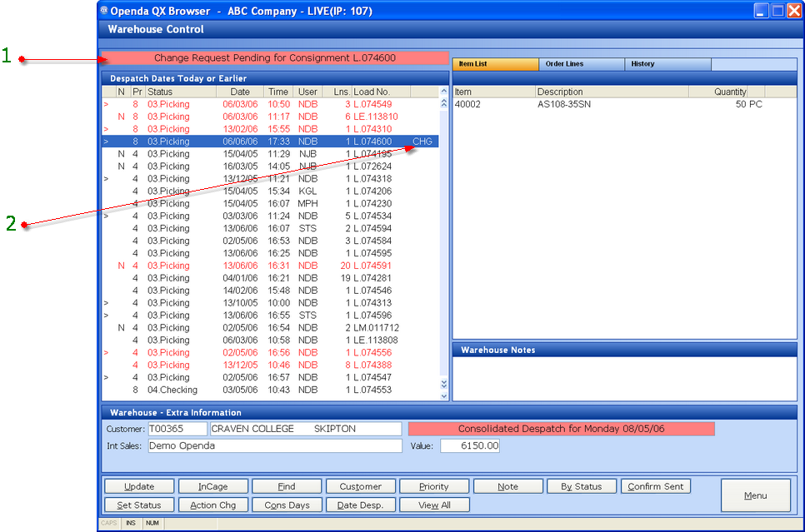Click the Value field 6150.00
The width and height of the screenshot is (805, 532).
[470, 445]
